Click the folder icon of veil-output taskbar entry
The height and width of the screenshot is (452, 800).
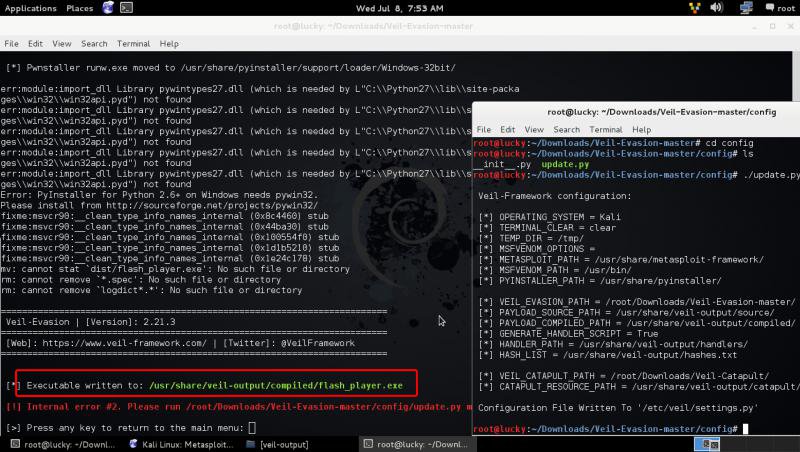pos(250,444)
